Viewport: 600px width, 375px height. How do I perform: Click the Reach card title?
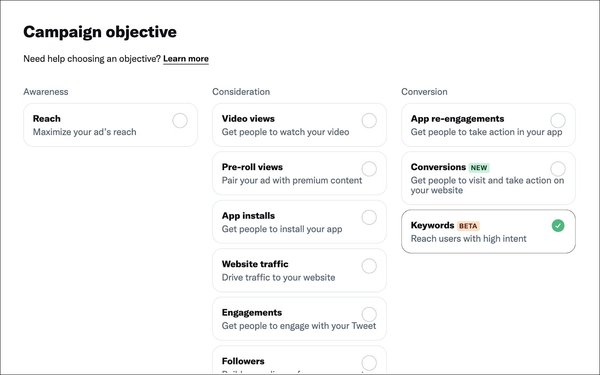point(47,119)
